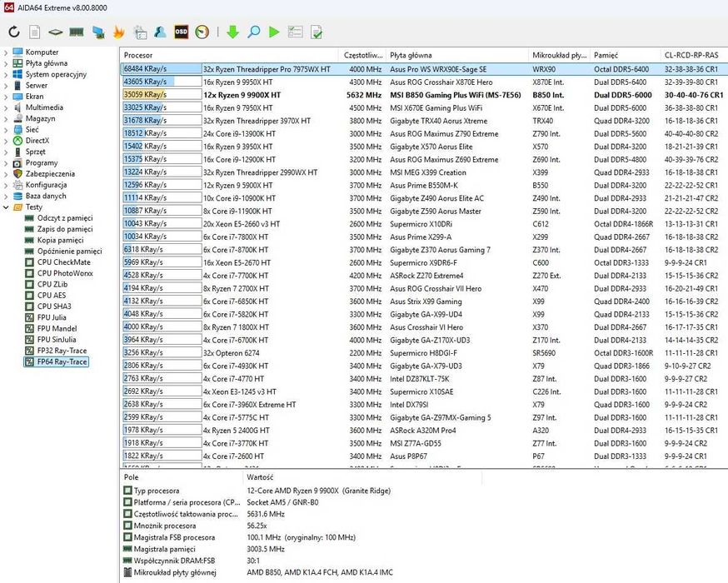
Task: Select Zabezpieczenia in the sidebar tree
Action: pyautogui.click(x=50, y=174)
